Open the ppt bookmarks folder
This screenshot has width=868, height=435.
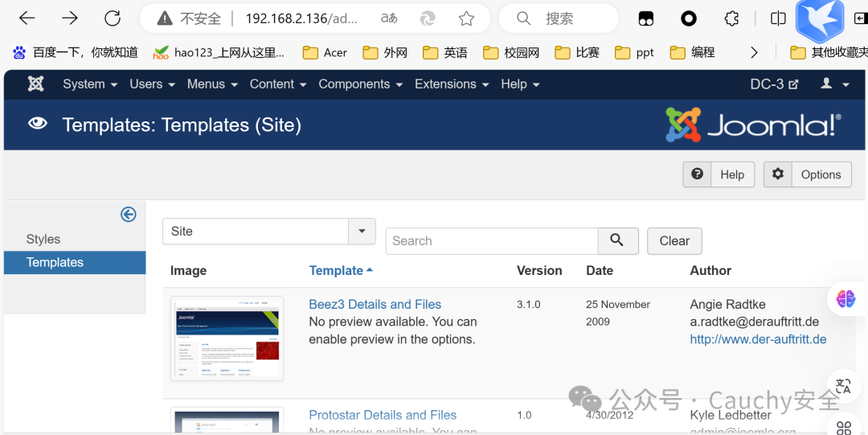[x=634, y=52]
